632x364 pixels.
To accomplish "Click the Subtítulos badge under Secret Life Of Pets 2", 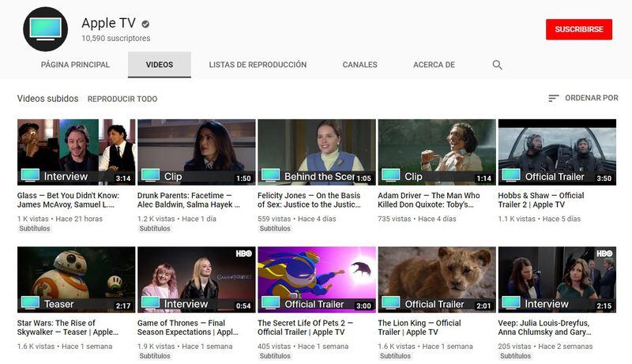I will [x=275, y=356].
